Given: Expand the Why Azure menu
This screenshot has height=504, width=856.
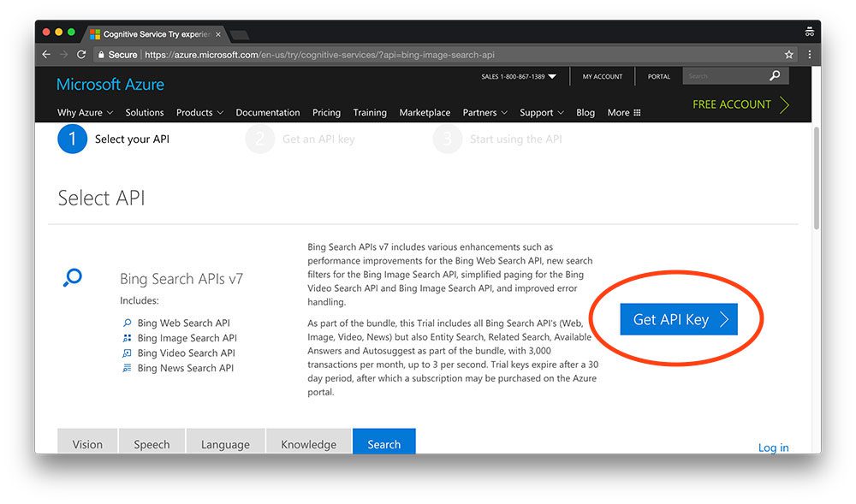Looking at the screenshot, I should pyautogui.click(x=85, y=112).
